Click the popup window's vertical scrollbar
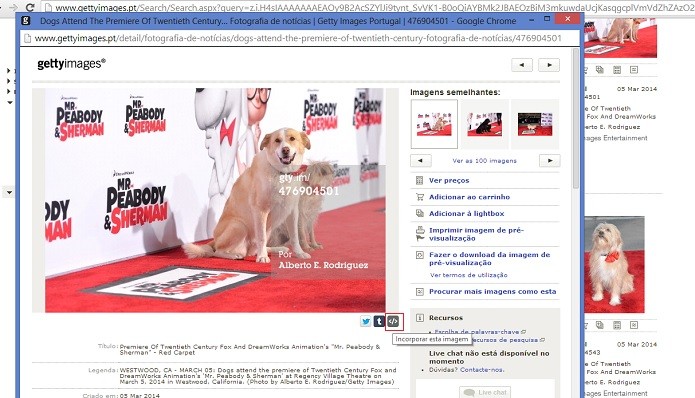Screen dimensions: 695x398 pos(576,118)
